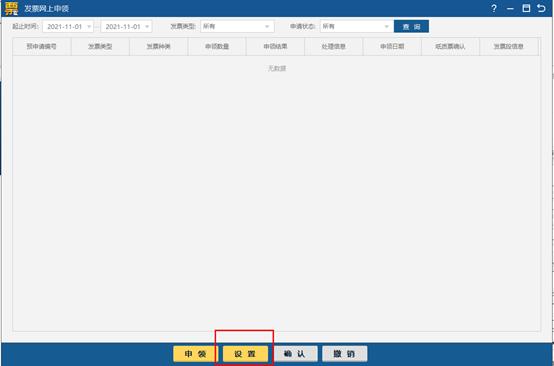Click the 发票网上申领 window title

46,8
